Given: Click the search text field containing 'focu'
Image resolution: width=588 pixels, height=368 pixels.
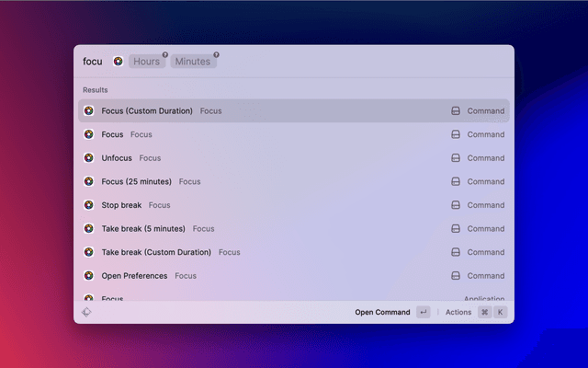Looking at the screenshot, I should point(93,62).
